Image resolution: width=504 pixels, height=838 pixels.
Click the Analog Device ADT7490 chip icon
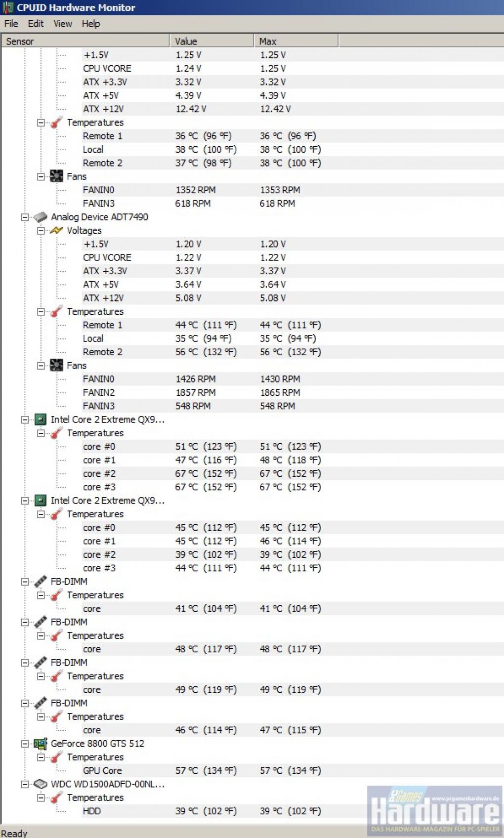point(40,217)
